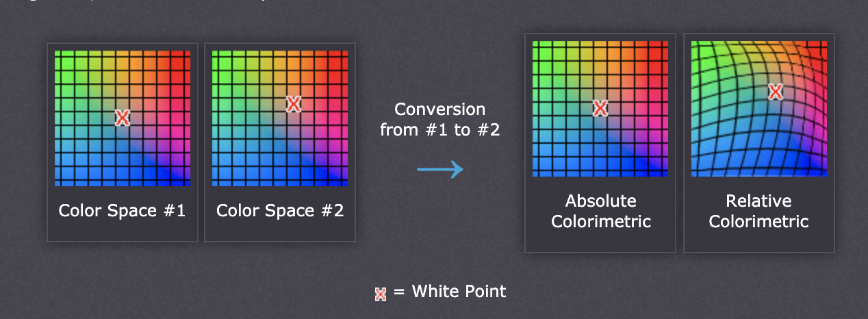
Task: Click the white point X in Color Space #2
Action: (293, 103)
